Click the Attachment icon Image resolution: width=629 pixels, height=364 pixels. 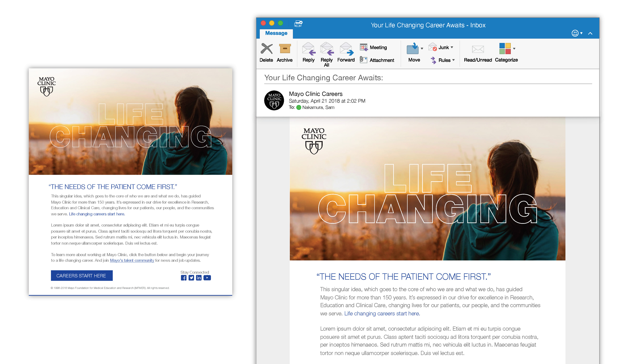[x=363, y=60]
